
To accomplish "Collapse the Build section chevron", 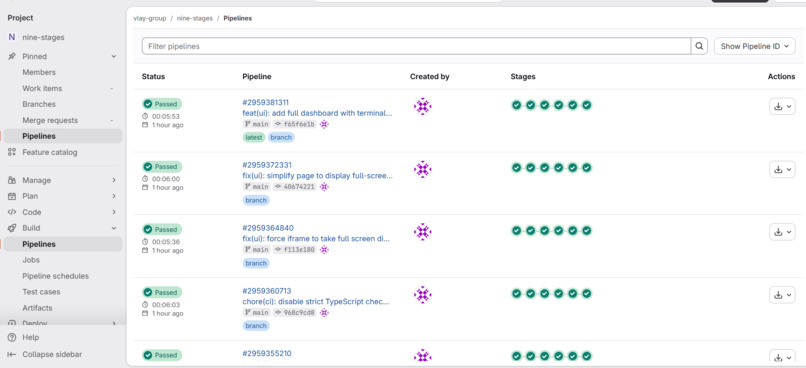I will [114, 228].
